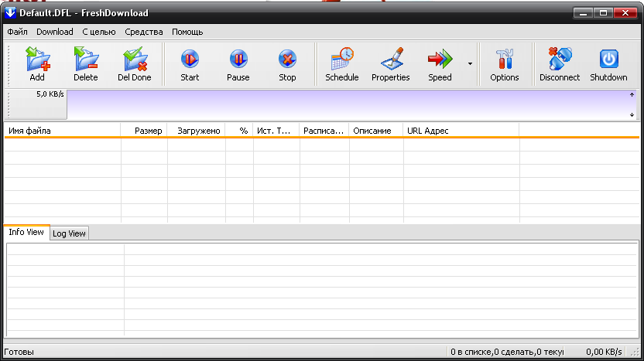Screen dimensions: 644x361
Task: Click the list count status bar entry
Action: pyautogui.click(x=507, y=352)
